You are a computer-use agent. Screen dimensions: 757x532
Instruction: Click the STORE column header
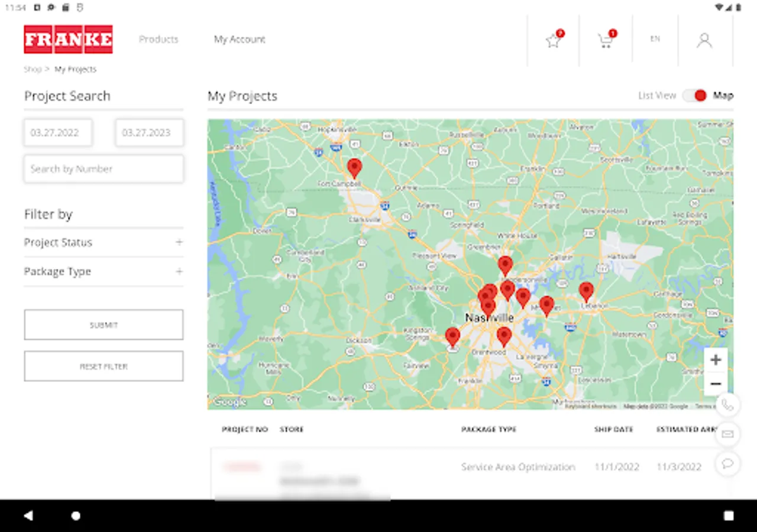click(x=292, y=430)
